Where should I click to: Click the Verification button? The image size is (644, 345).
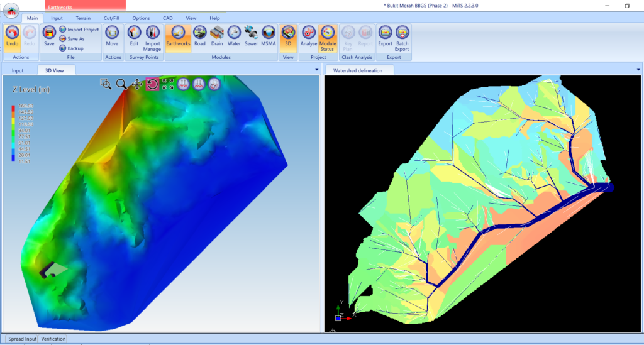53,339
